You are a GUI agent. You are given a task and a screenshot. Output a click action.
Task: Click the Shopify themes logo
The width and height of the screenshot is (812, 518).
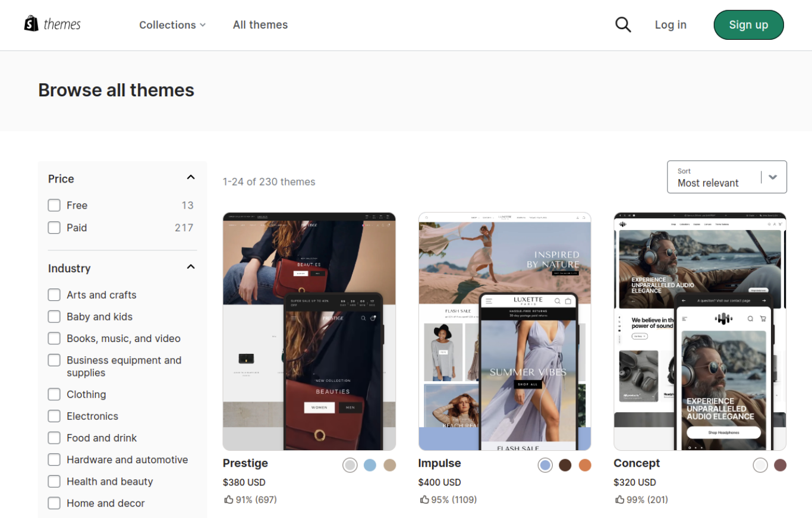click(52, 24)
